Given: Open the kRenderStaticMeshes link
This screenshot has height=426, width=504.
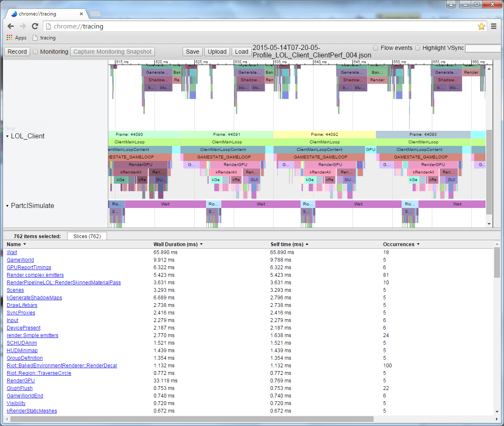Looking at the screenshot, I should [x=32, y=411].
